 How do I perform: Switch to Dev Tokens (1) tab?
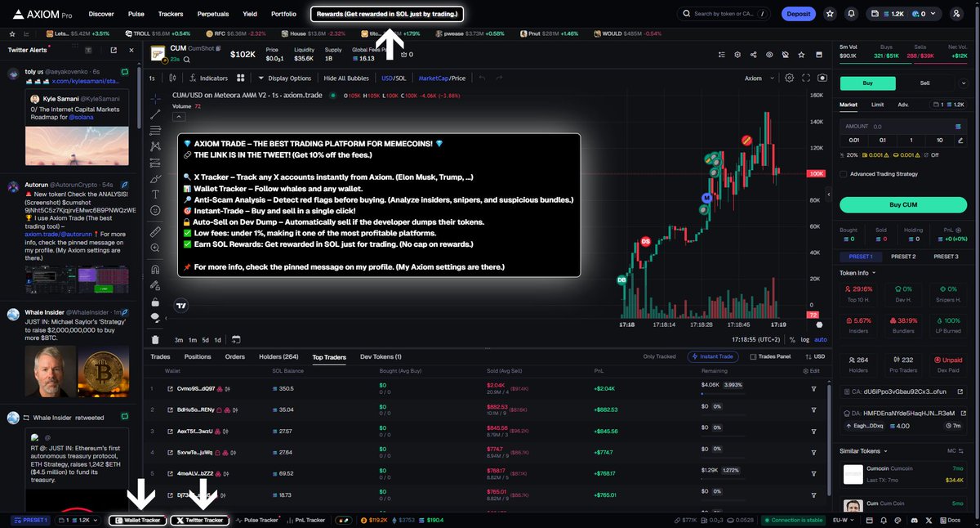[381, 356]
